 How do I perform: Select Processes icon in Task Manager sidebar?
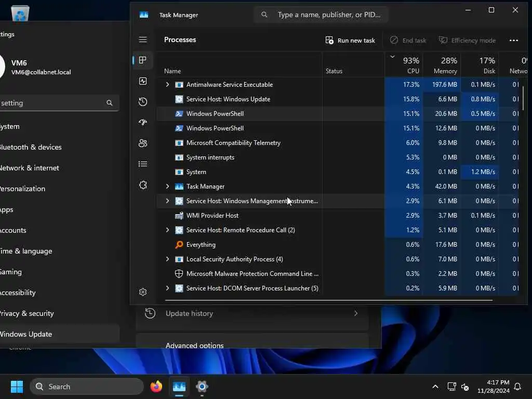tap(143, 60)
